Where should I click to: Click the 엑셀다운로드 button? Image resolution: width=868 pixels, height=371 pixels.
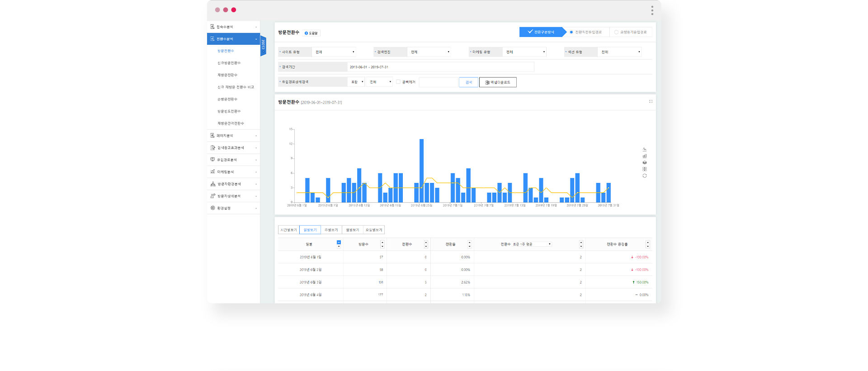tap(498, 82)
